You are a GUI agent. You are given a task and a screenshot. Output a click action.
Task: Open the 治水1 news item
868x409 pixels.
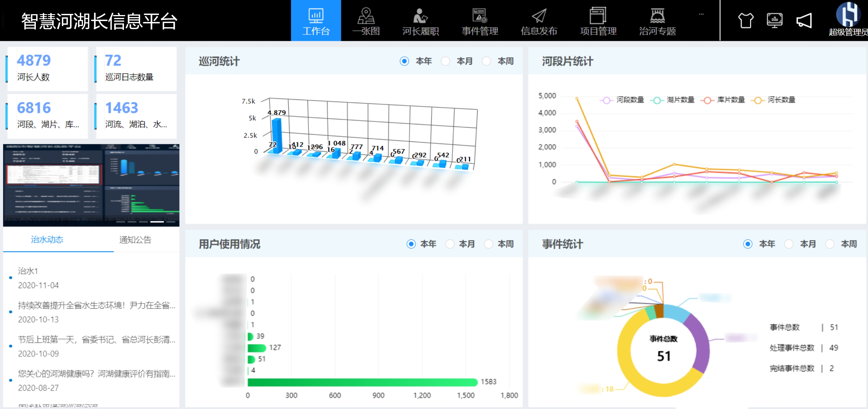(28, 271)
